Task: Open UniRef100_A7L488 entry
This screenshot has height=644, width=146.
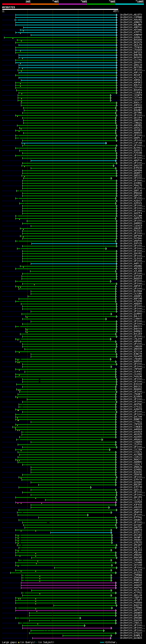Action: coord(131,271)
